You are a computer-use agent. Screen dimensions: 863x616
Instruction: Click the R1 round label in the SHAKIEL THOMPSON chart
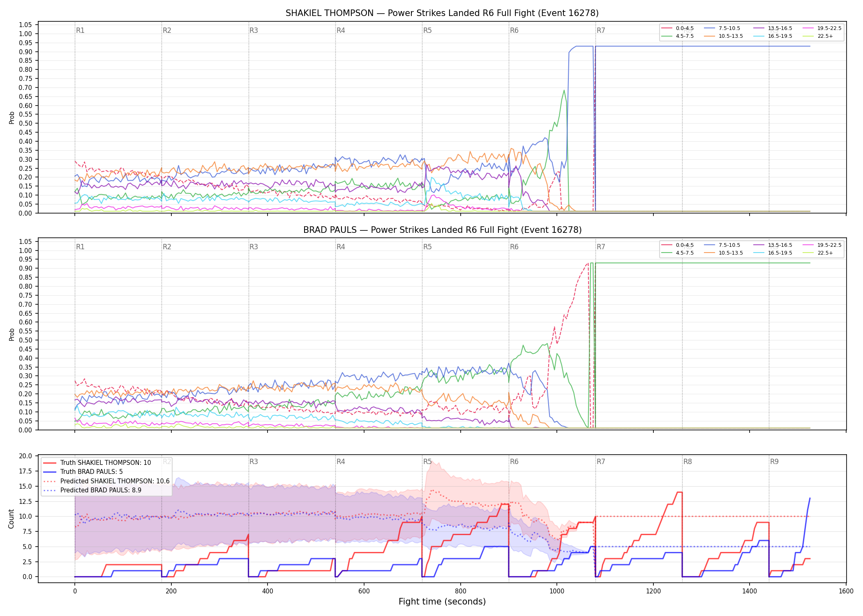click(80, 30)
